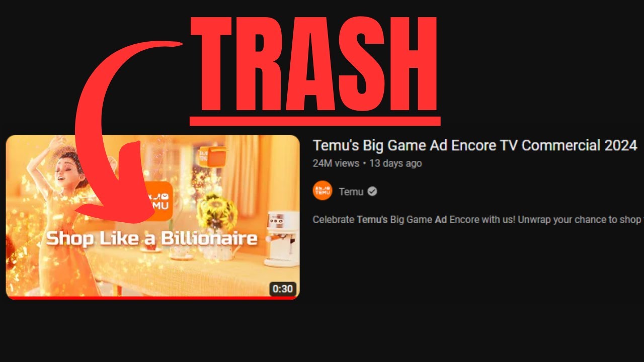The height and width of the screenshot is (362, 644).
Task: Click the description starting 'Celebrate Temu's Big Game'
Action: coord(478,220)
